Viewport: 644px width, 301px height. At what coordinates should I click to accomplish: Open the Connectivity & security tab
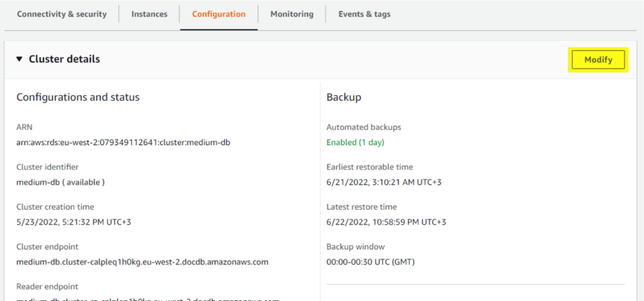[62, 14]
